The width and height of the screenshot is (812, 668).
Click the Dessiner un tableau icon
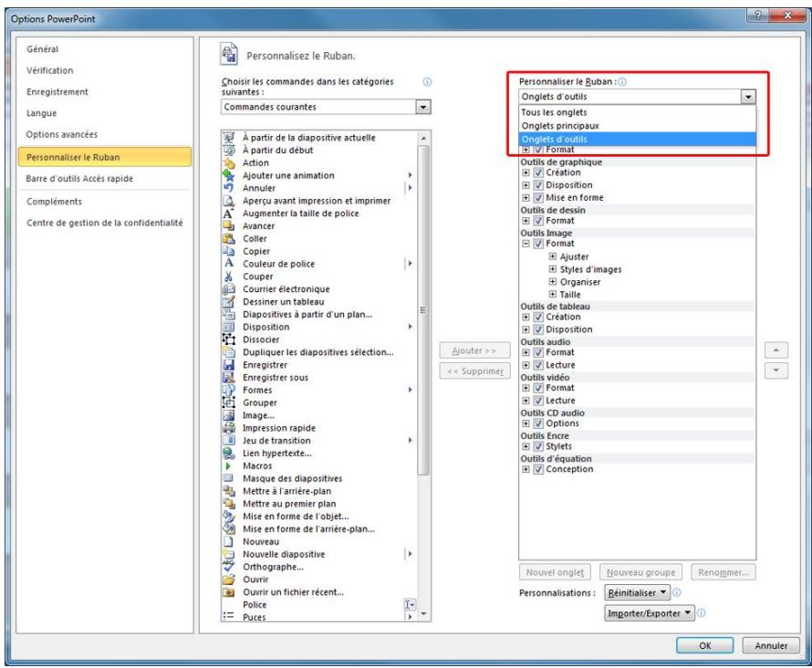point(228,302)
